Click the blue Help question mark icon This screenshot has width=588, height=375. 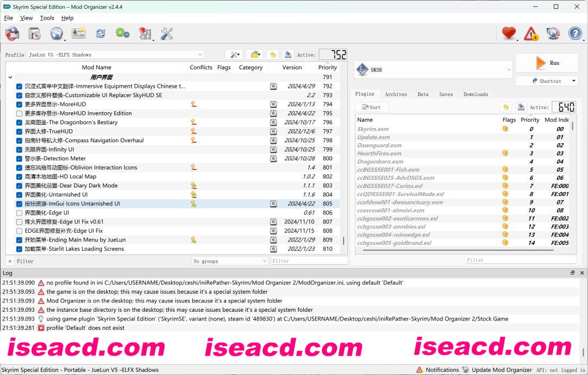(x=575, y=34)
